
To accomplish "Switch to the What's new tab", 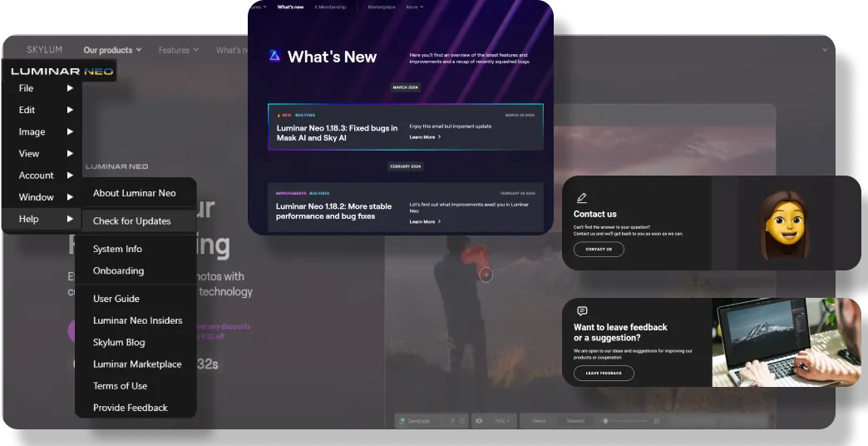I will click(x=290, y=7).
